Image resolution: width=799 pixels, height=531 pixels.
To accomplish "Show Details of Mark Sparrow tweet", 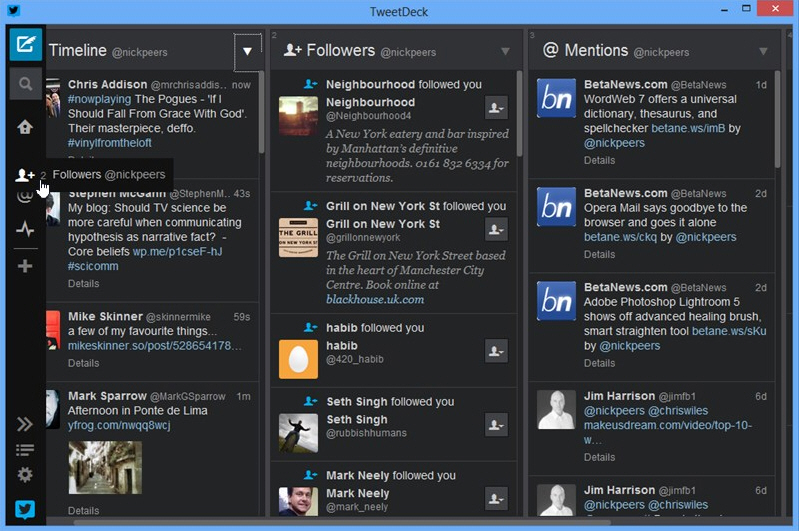I will click(x=84, y=511).
